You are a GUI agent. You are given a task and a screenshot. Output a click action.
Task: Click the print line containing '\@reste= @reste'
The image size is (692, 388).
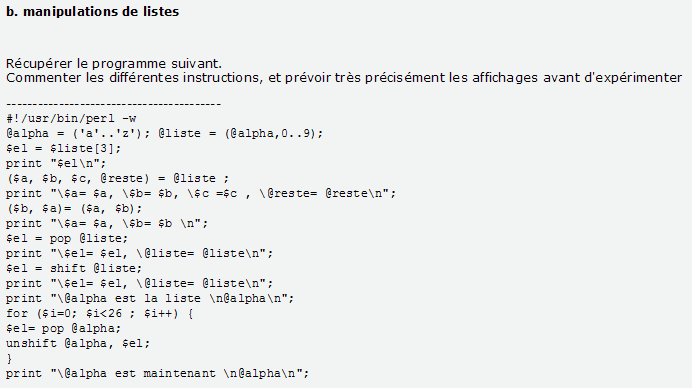point(201,193)
